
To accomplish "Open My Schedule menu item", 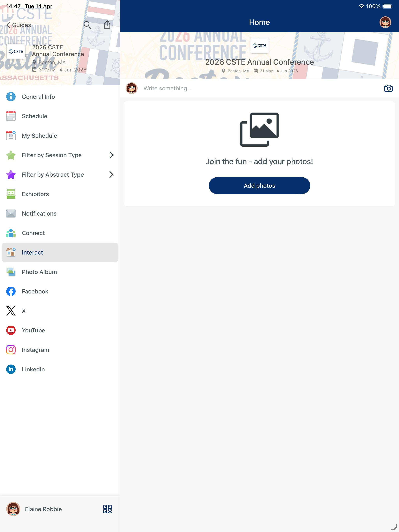I will tap(60, 136).
